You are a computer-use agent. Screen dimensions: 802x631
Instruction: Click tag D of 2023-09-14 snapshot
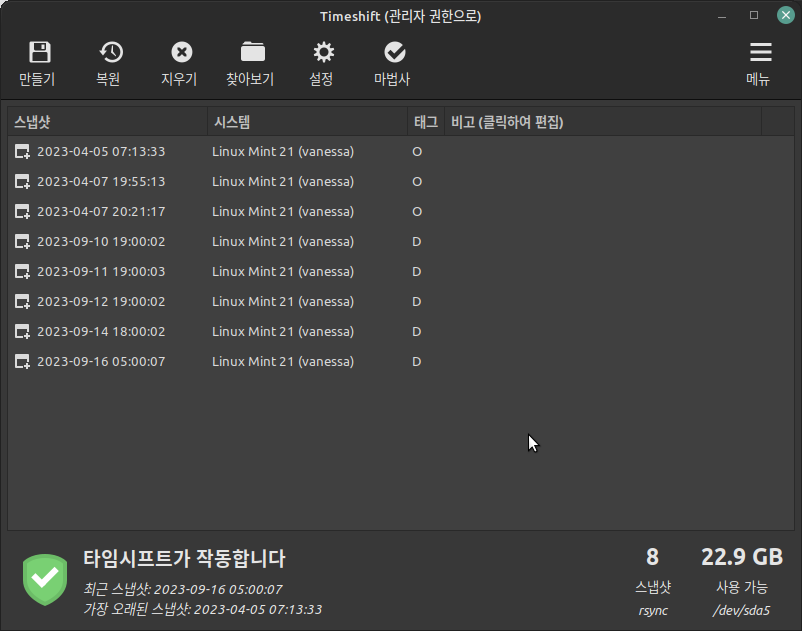(x=416, y=332)
